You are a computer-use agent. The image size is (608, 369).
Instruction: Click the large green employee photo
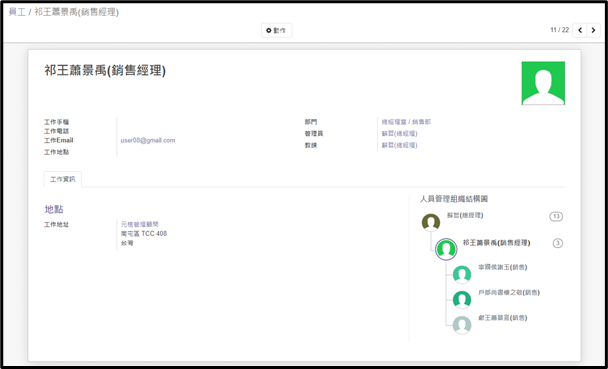pos(543,83)
